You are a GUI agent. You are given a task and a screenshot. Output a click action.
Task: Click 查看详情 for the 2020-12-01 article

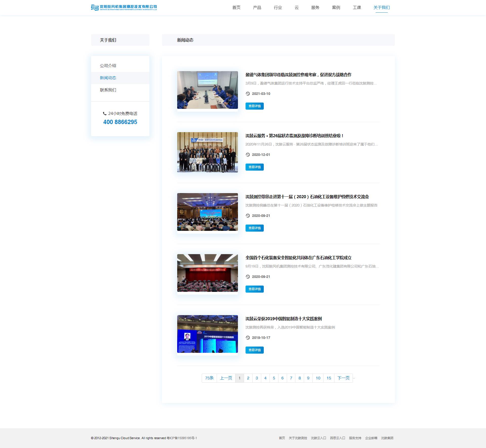[x=255, y=167]
